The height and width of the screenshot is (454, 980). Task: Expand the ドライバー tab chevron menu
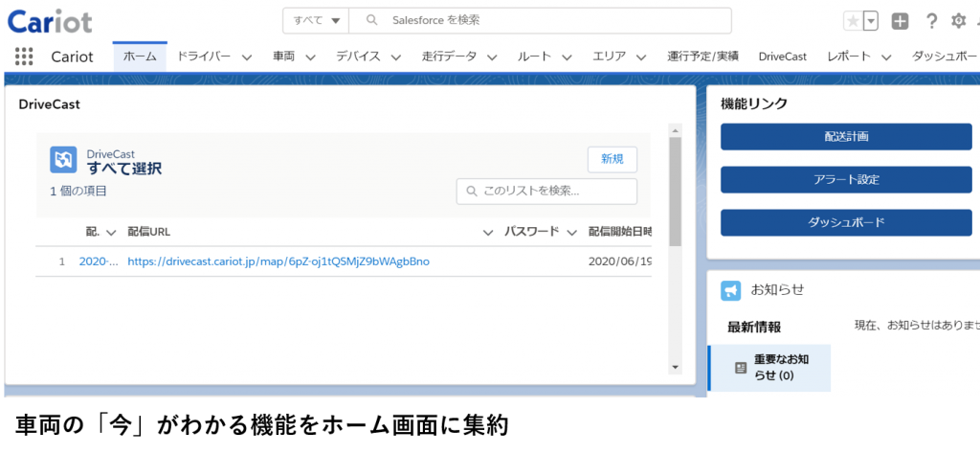tap(247, 57)
